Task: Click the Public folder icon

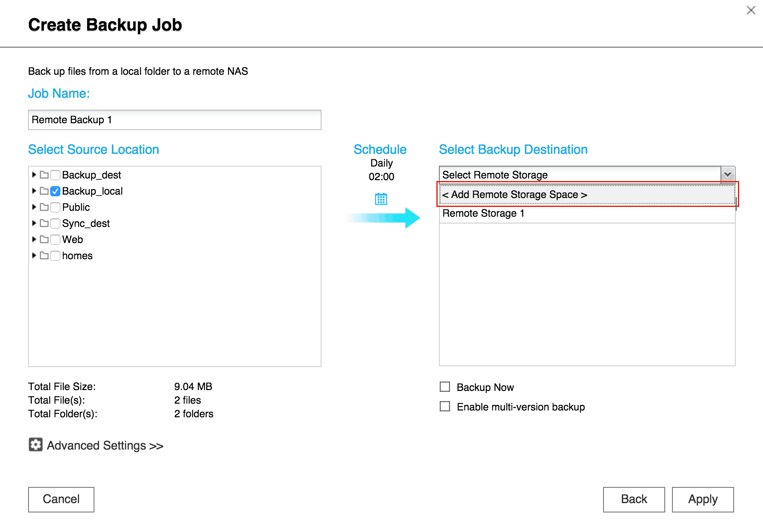Action: 44,207
